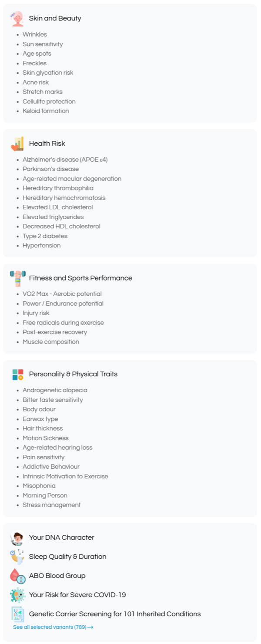Click the Fitness dumbbell icon
This screenshot has height=644, width=261.
(17, 278)
